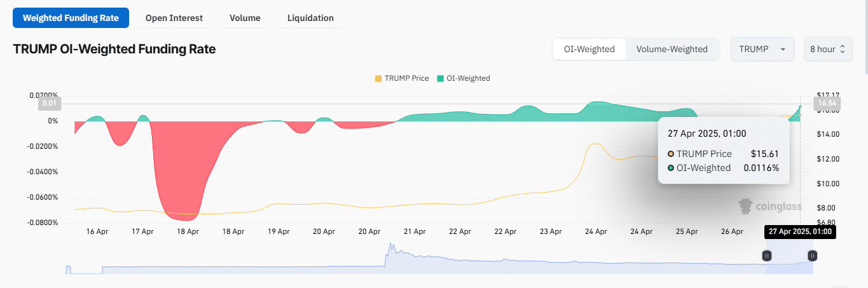868x288 pixels.
Task: Open the 8 hour interval dropdown
Action: pos(827,49)
